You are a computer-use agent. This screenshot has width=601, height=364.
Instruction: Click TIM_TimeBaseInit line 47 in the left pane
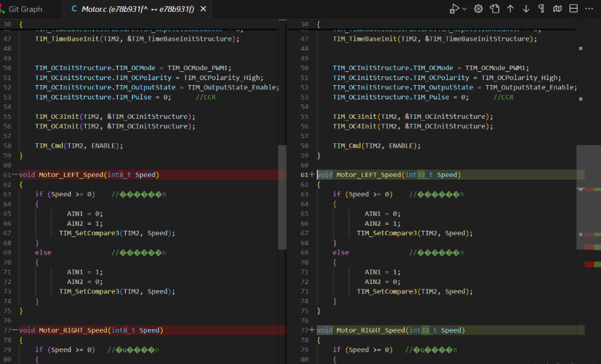click(137, 39)
